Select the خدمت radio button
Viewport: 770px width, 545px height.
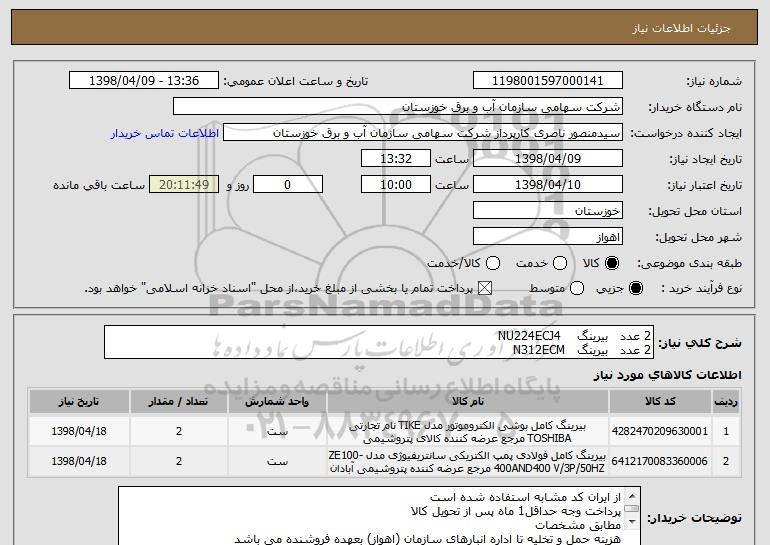click(x=560, y=263)
